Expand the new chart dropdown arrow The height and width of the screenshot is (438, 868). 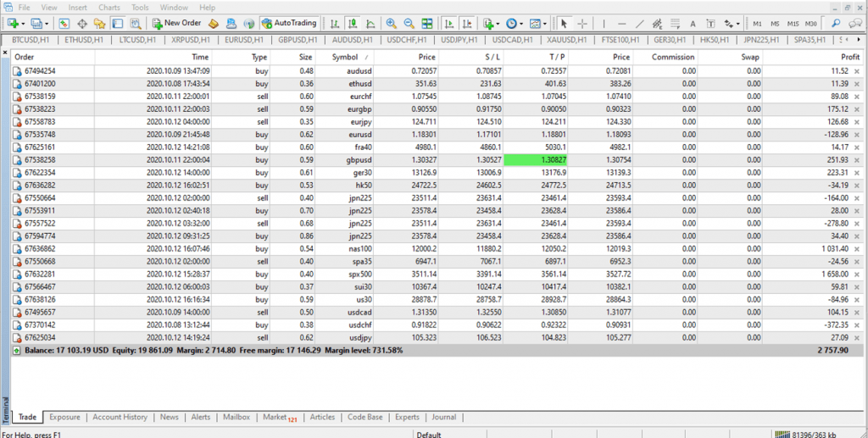[x=23, y=23]
